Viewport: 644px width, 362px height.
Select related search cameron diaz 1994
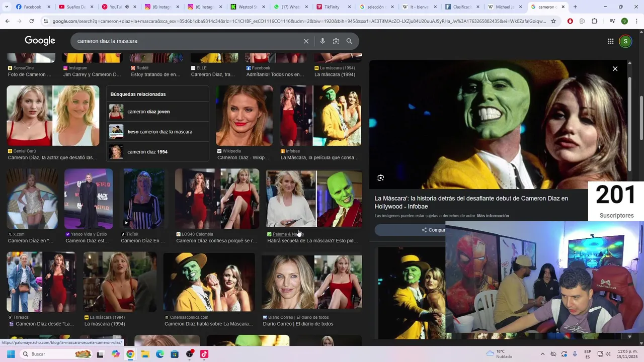point(157,152)
